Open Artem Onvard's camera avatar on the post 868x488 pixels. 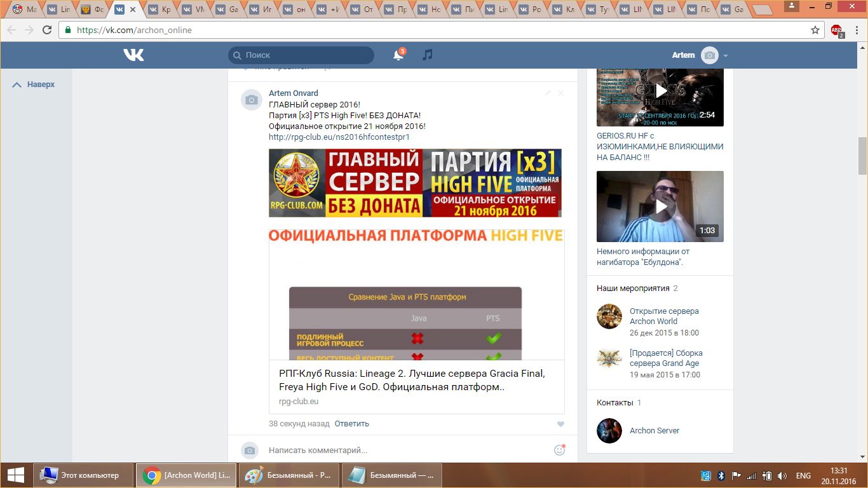[x=252, y=100]
